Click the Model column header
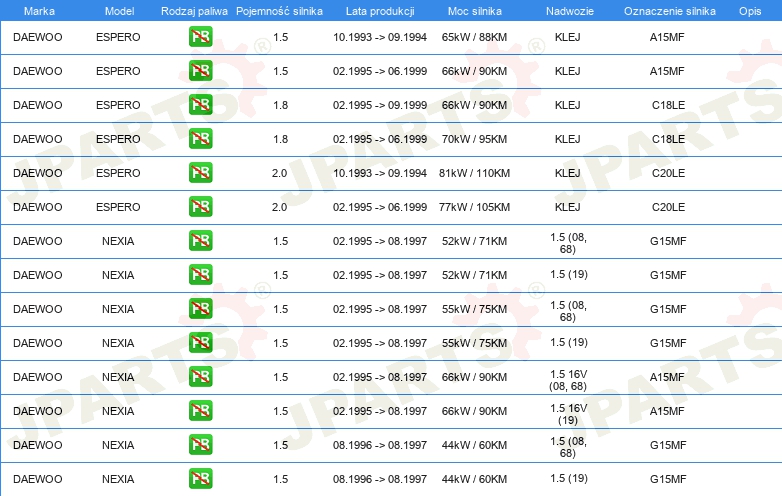The image size is (782, 496). pos(119,11)
